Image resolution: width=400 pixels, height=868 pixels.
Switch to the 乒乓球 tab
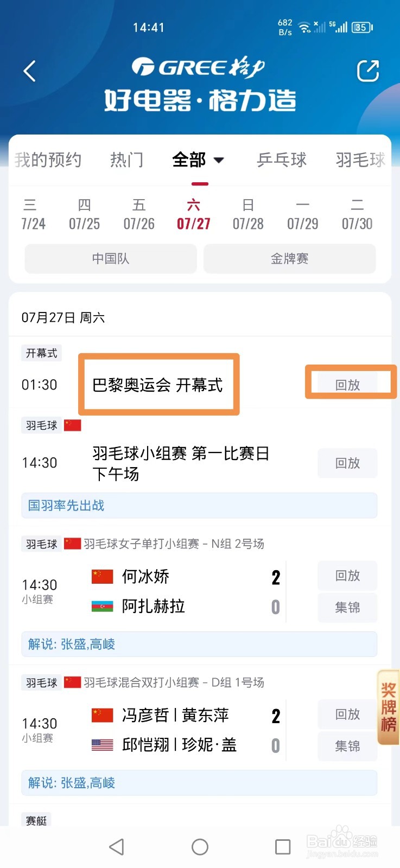(x=282, y=159)
